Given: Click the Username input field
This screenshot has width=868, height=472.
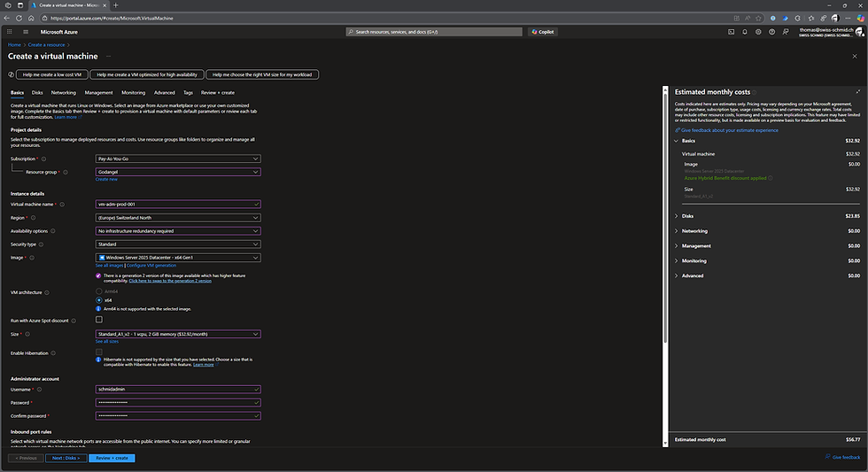Looking at the screenshot, I should [x=178, y=390].
